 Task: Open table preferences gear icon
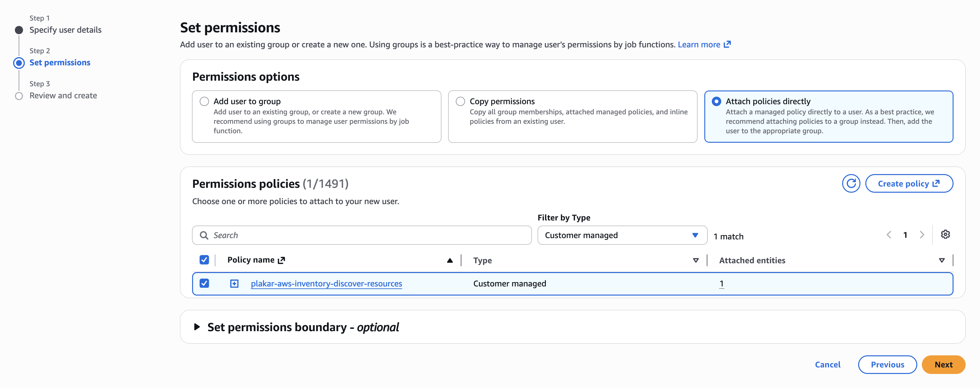945,234
